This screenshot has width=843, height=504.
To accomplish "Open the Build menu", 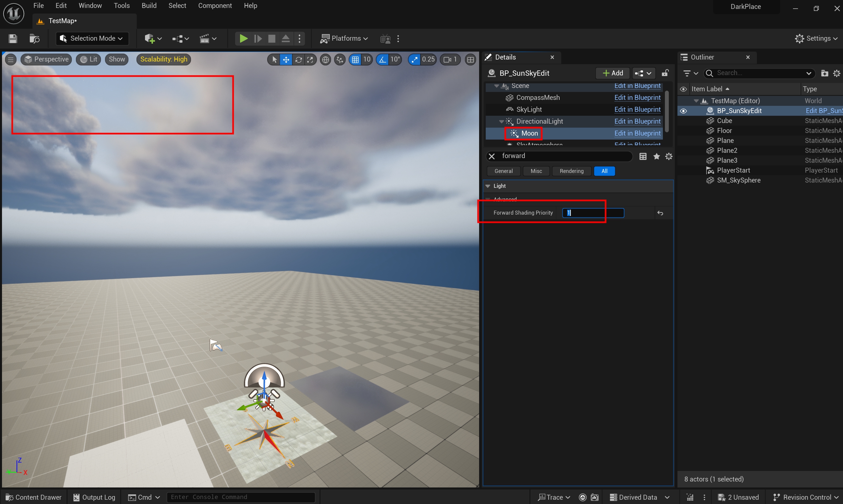I will pos(149,6).
